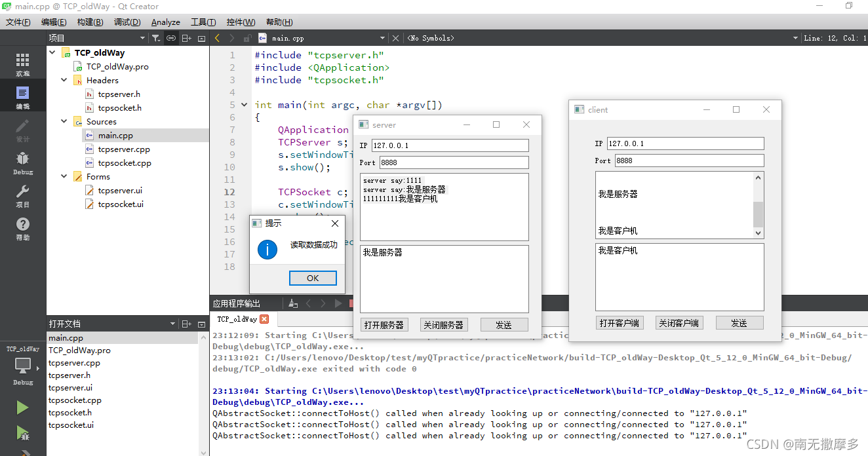Start debugging with the play-bug button
Viewport: 868px width, 456px height.
23,432
